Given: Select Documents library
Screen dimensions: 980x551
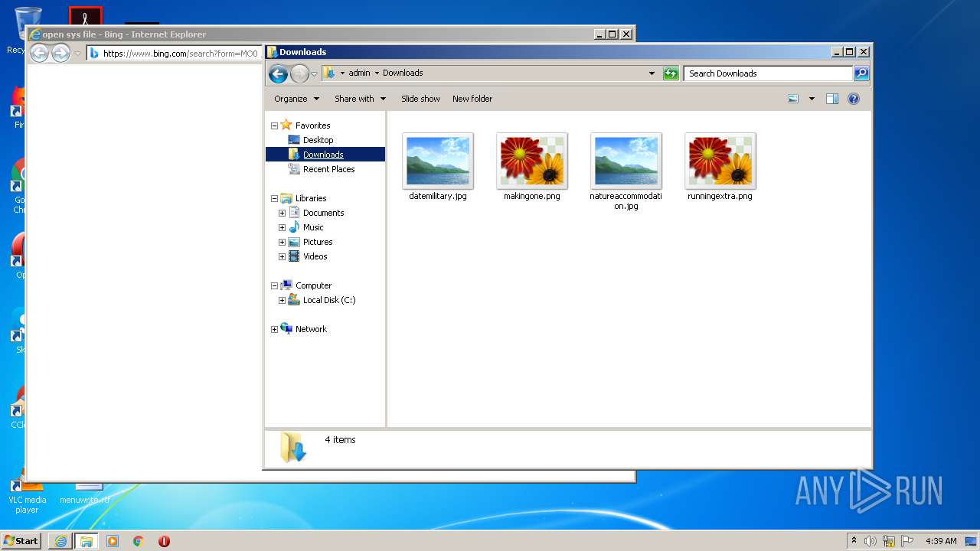Looking at the screenshot, I should (323, 213).
